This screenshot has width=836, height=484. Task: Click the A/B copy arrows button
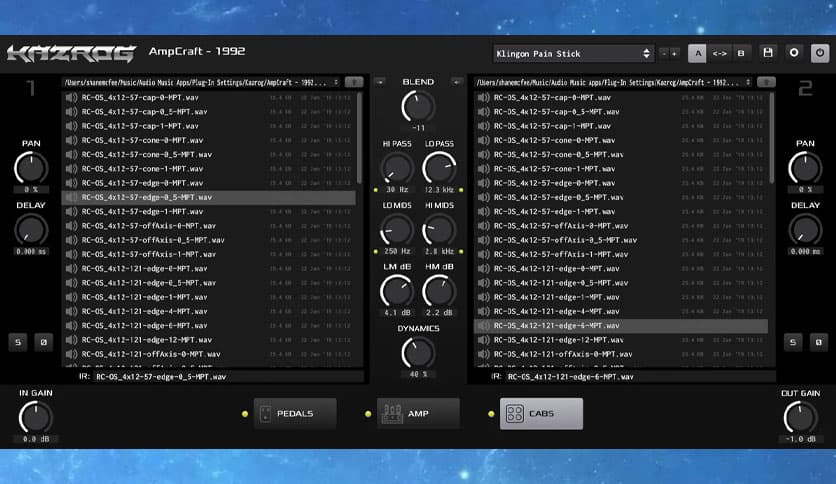coord(719,53)
